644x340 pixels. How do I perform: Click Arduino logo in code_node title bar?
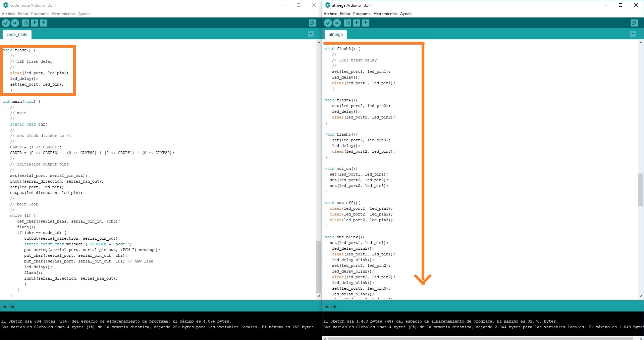pos(5,5)
